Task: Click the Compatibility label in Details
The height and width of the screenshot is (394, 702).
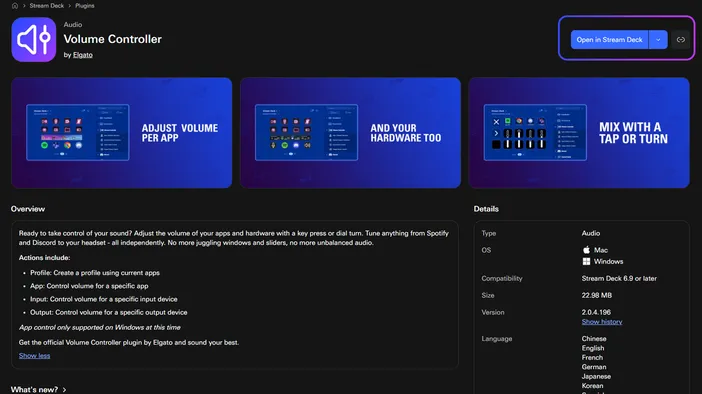Action: pos(502,278)
